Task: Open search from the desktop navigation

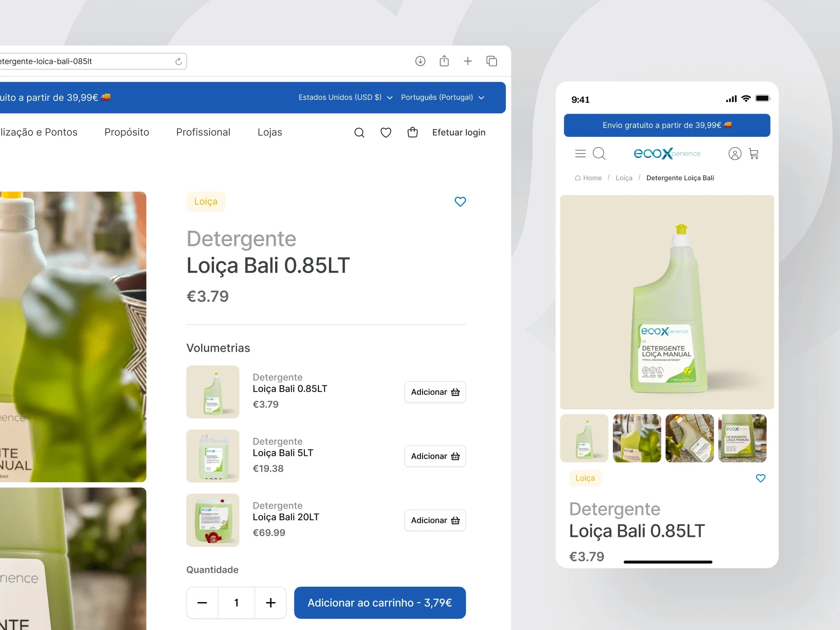Action: coord(359,133)
